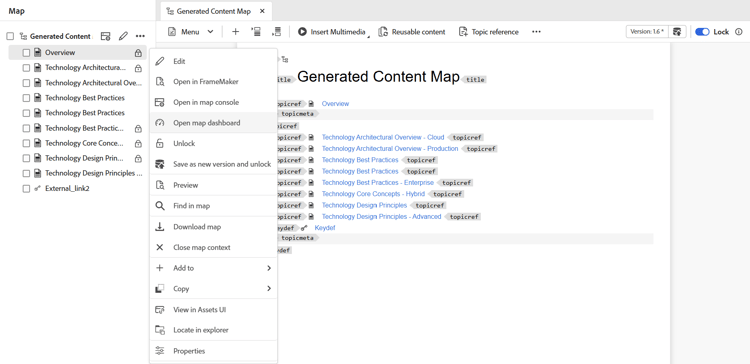Select Preview from context menu
The height and width of the screenshot is (364, 750).
tap(213, 185)
